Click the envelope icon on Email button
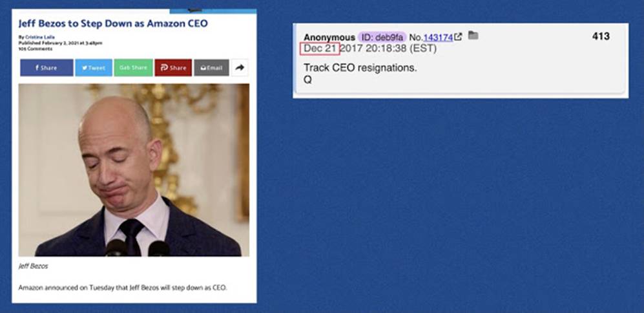Image resolution: width=644 pixels, height=313 pixels. [203, 68]
